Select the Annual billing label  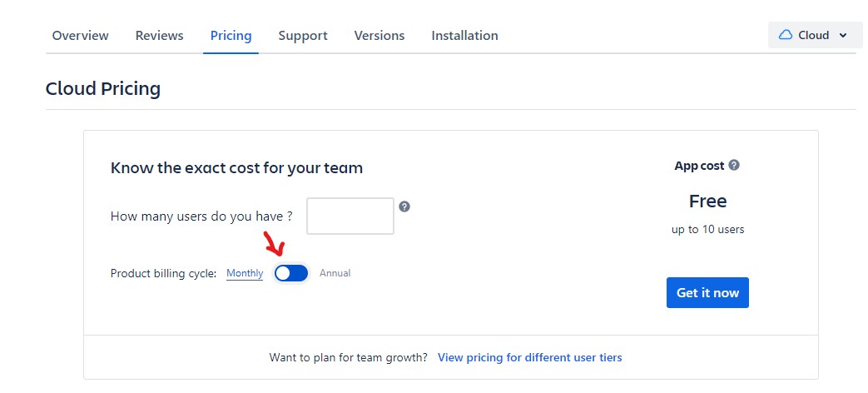click(x=335, y=273)
